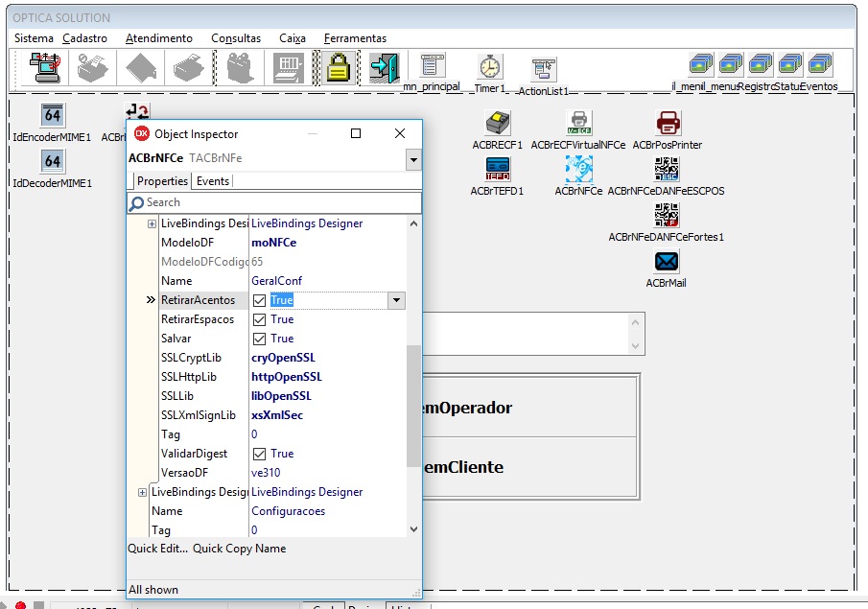Click the StatuEventos image list component

(820, 64)
